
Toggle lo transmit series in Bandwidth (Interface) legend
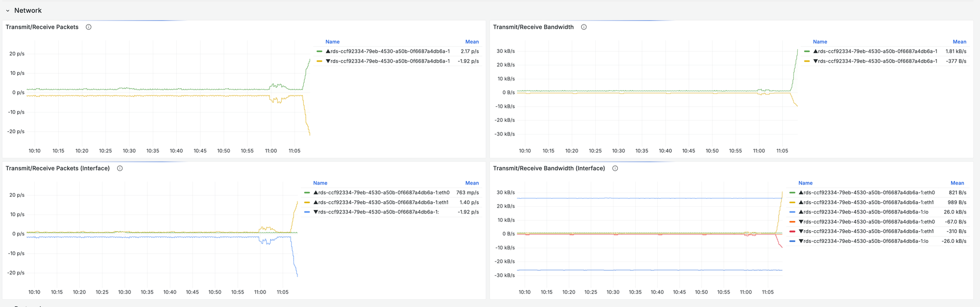pos(866,212)
